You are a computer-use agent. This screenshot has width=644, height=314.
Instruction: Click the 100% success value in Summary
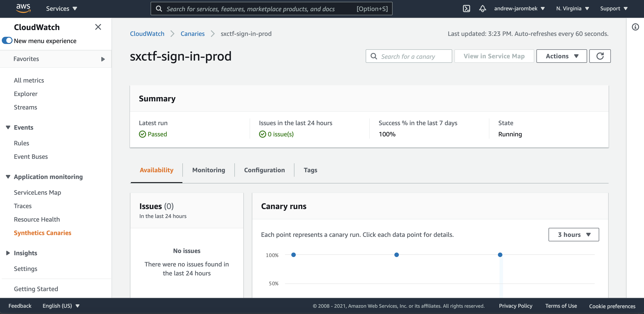[387, 134]
